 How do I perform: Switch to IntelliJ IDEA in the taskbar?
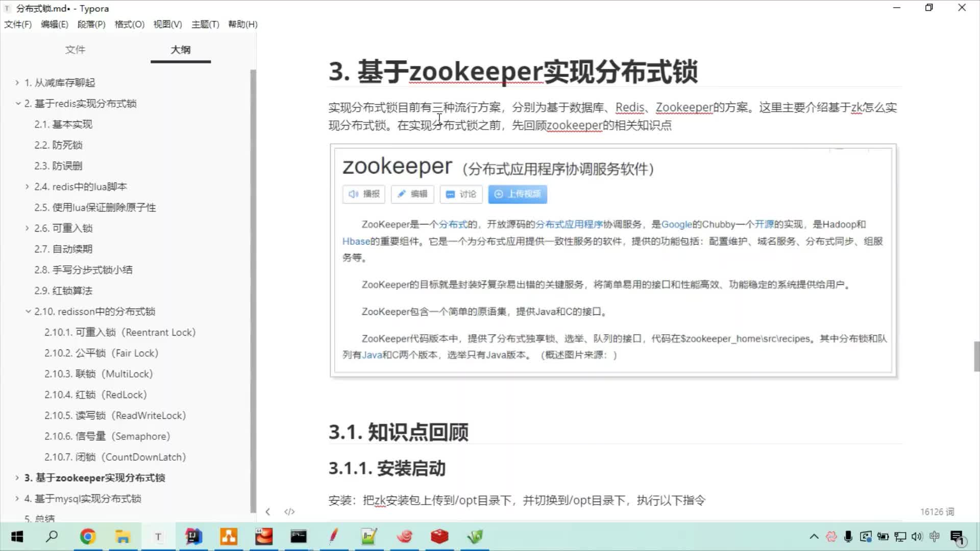pyautogui.click(x=193, y=537)
